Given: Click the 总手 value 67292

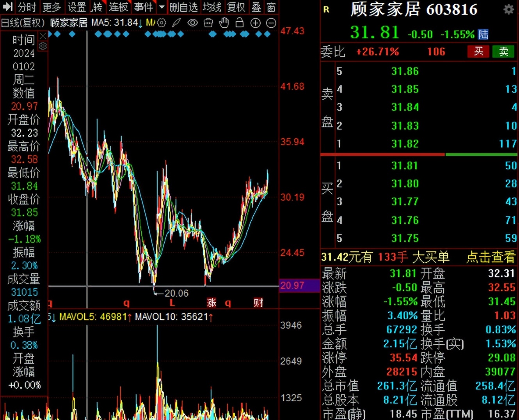Looking at the screenshot, I should click(402, 330).
